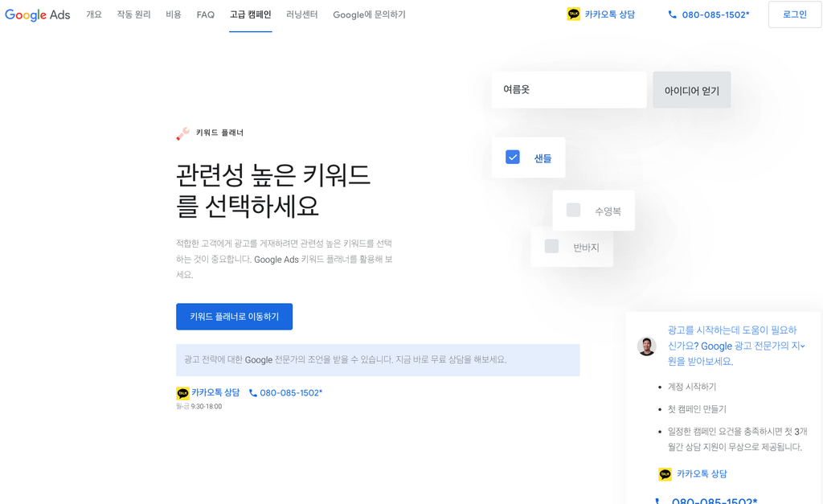The height and width of the screenshot is (504, 823).
Task: Click the 월-금 9:30-18:00 hours text
Action: (199, 407)
